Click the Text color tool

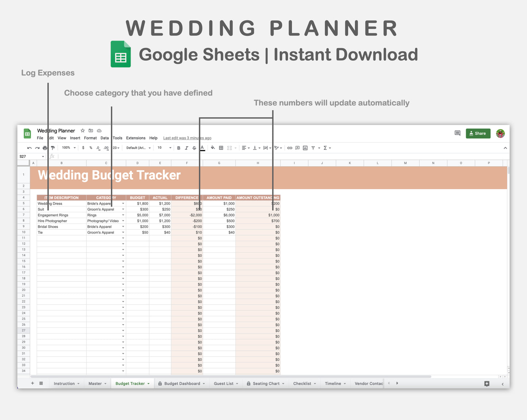pos(202,148)
